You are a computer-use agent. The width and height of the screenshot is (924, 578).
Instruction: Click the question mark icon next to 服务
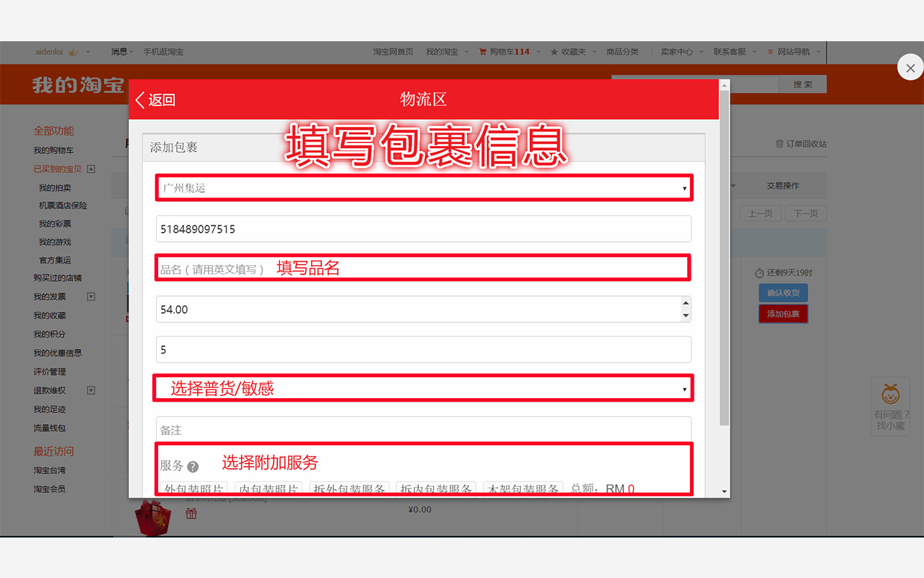coord(193,467)
